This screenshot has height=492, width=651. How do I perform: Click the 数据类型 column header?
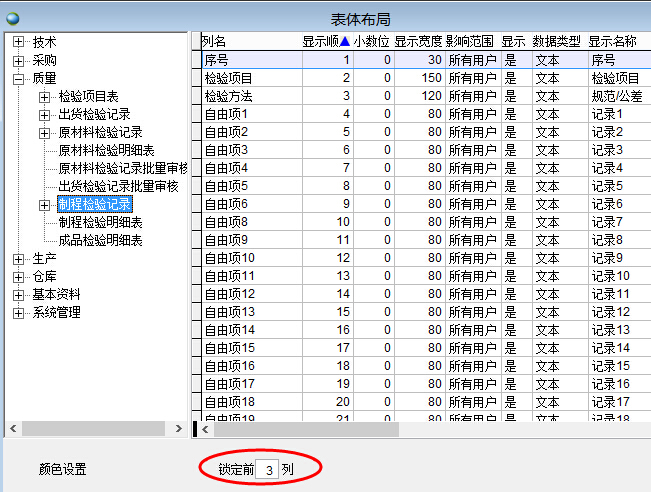click(556, 42)
